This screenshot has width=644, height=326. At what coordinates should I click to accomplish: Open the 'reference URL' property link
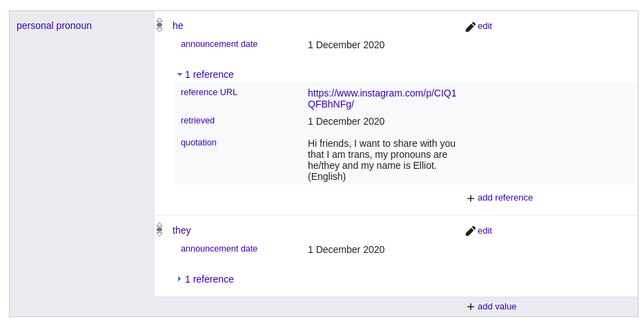pos(208,92)
